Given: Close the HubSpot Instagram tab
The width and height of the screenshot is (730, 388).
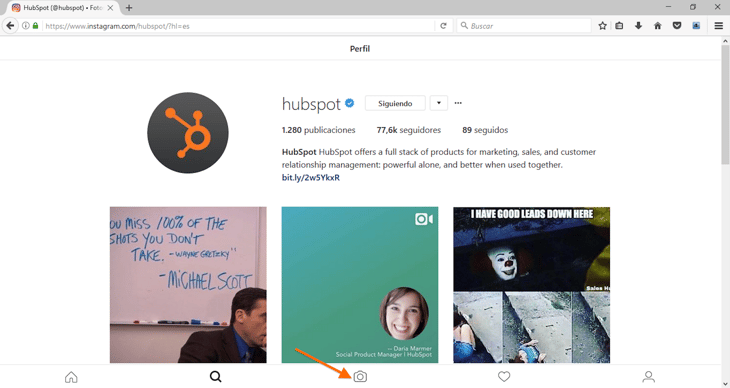Looking at the screenshot, I should coord(110,8).
